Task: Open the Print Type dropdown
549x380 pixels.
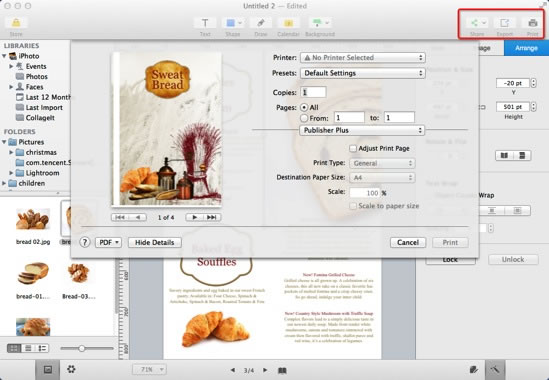Action: 382,163
